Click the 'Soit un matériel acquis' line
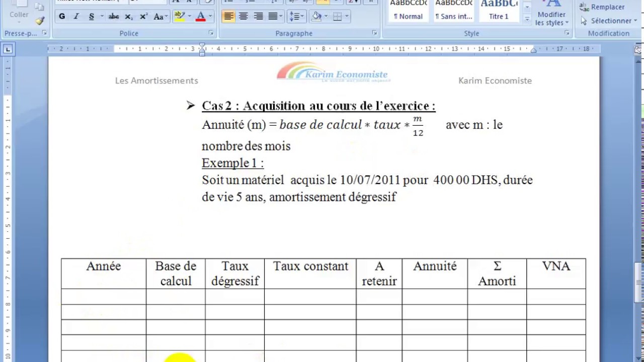 [367, 180]
